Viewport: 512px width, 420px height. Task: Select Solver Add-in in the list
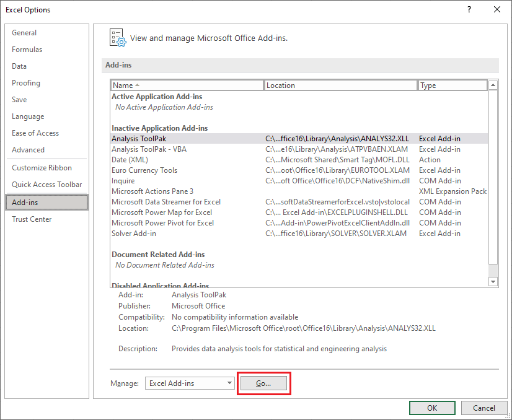pos(134,234)
